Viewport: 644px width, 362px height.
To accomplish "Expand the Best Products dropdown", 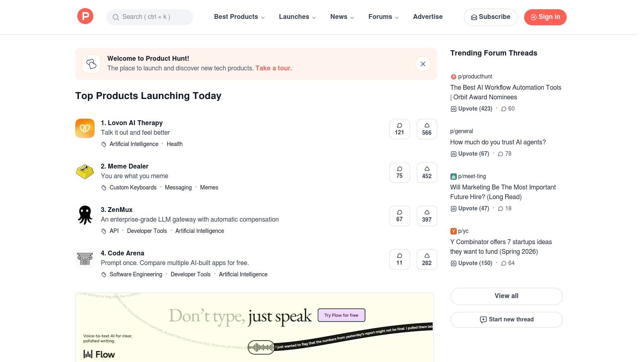I will pyautogui.click(x=239, y=17).
